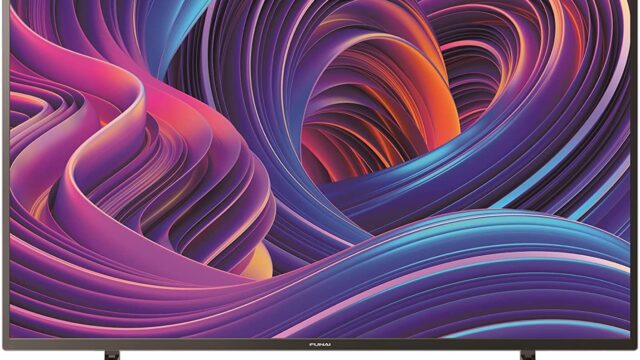Click the FUNAI logo on the bezel
The height and width of the screenshot is (360, 640).
coord(320,345)
